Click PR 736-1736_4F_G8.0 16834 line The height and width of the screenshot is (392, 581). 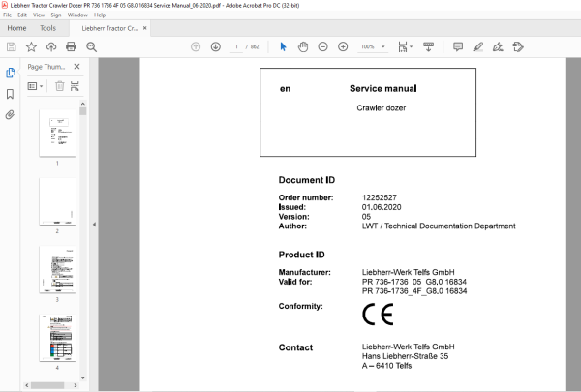414,291
